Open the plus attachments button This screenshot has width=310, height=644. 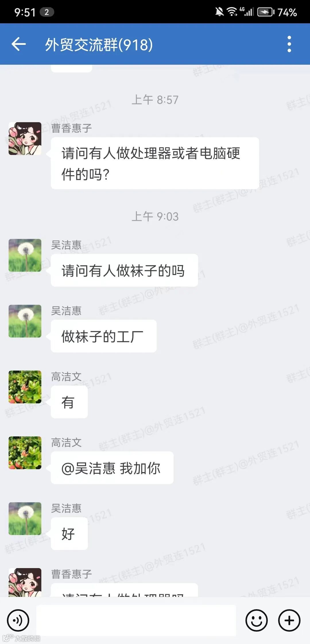(x=289, y=620)
